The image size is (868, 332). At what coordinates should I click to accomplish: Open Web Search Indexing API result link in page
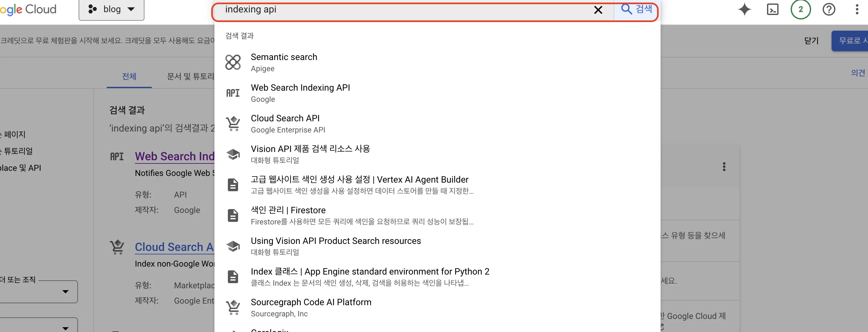tap(174, 156)
